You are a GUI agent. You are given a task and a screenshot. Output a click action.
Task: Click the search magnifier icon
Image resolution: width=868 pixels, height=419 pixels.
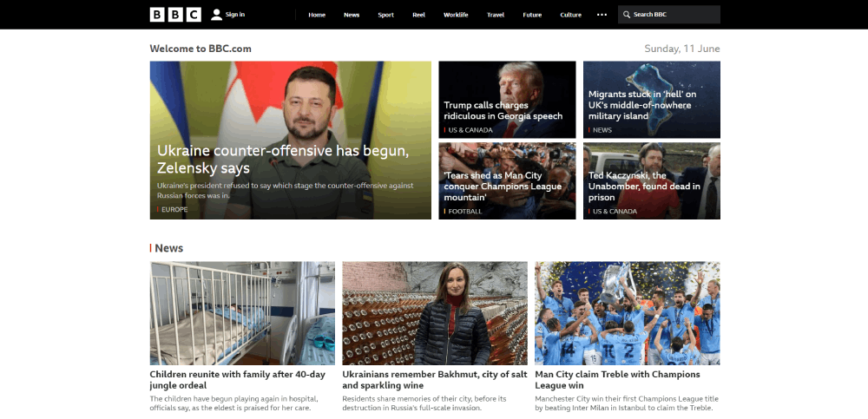(627, 15)
